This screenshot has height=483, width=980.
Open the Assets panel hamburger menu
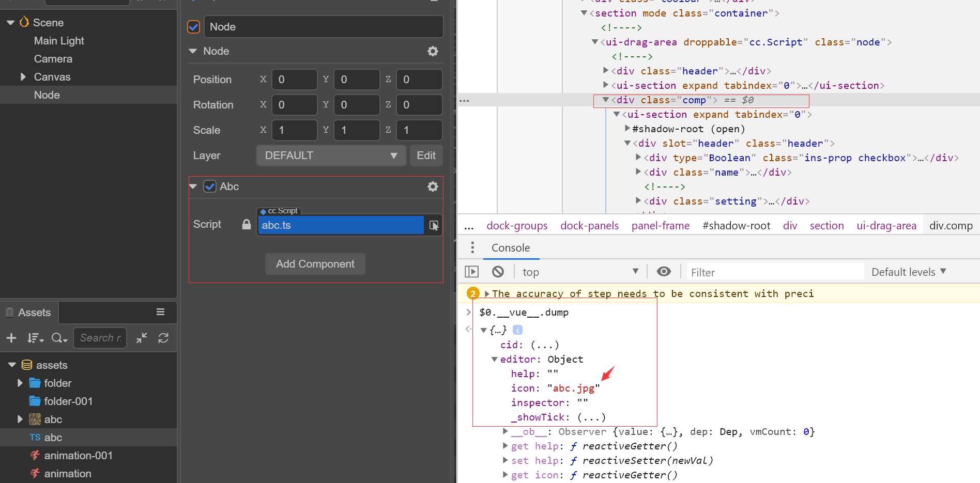pos(161,312)
